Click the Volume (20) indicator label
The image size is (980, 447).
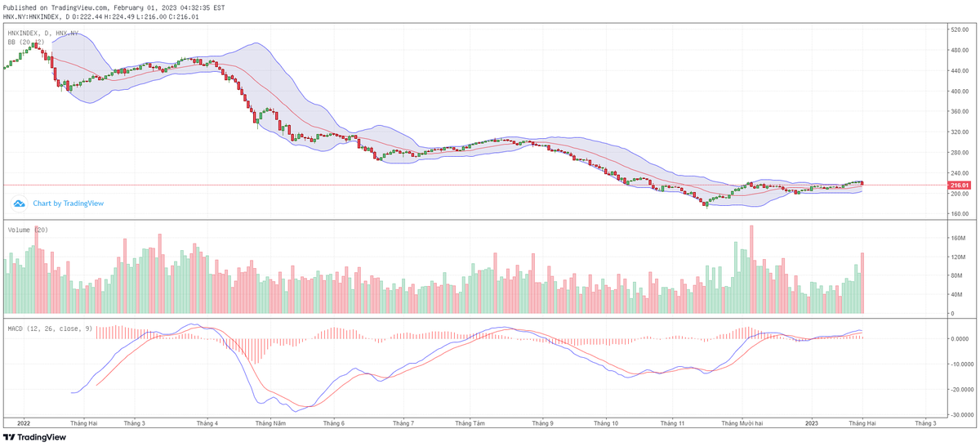[x=28, y=230]
